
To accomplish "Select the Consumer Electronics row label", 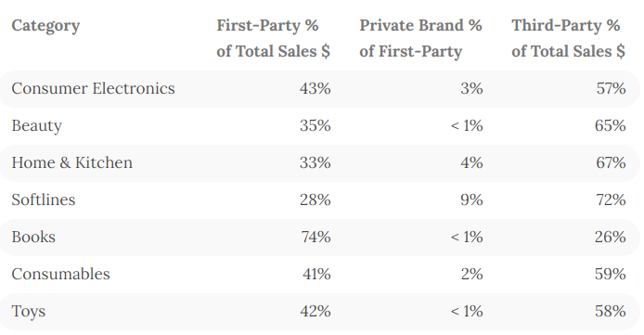I will pyautogui.click(x=93, y=89).
